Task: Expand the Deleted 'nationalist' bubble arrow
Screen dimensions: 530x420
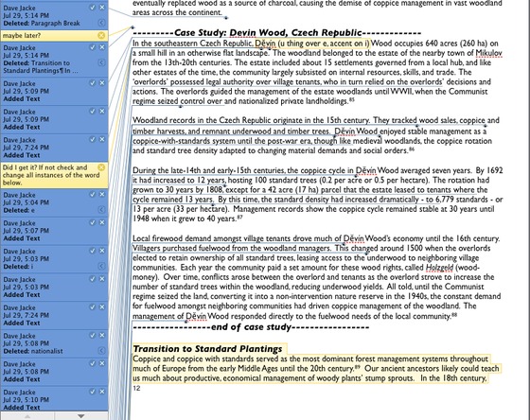Action: [x=102, y=350]
